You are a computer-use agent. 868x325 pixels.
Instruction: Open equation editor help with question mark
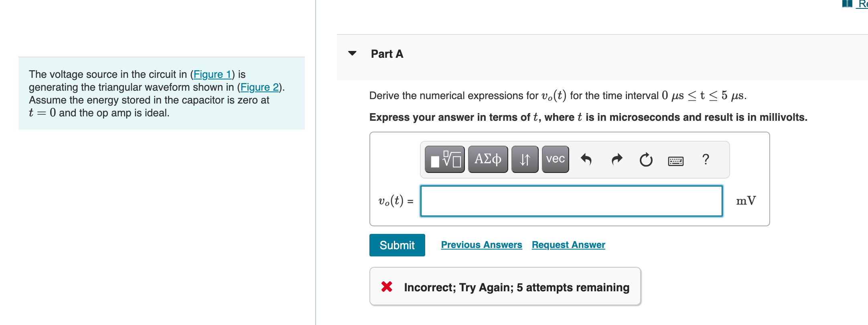pos(705,159)
